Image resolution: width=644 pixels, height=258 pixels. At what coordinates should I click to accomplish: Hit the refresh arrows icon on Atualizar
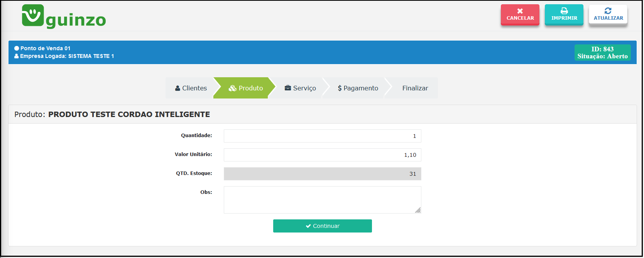pyautogui.click(x=608, y=11)
